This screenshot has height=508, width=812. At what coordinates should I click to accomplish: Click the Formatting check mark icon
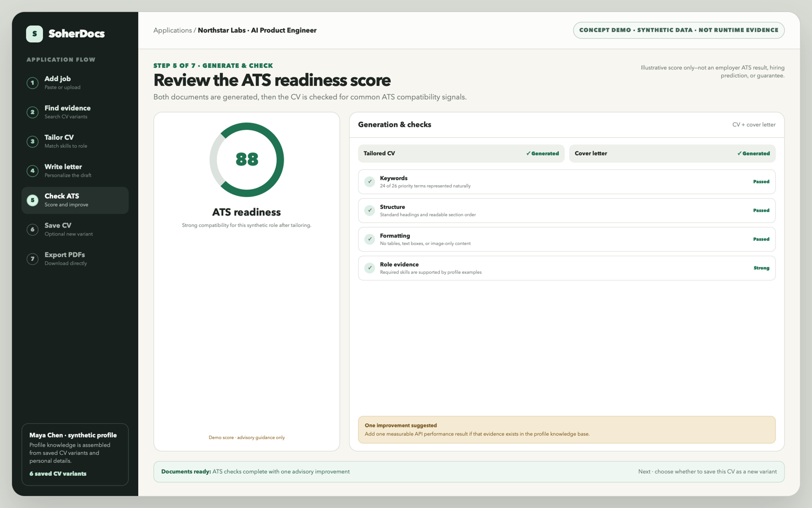[369, 239]
